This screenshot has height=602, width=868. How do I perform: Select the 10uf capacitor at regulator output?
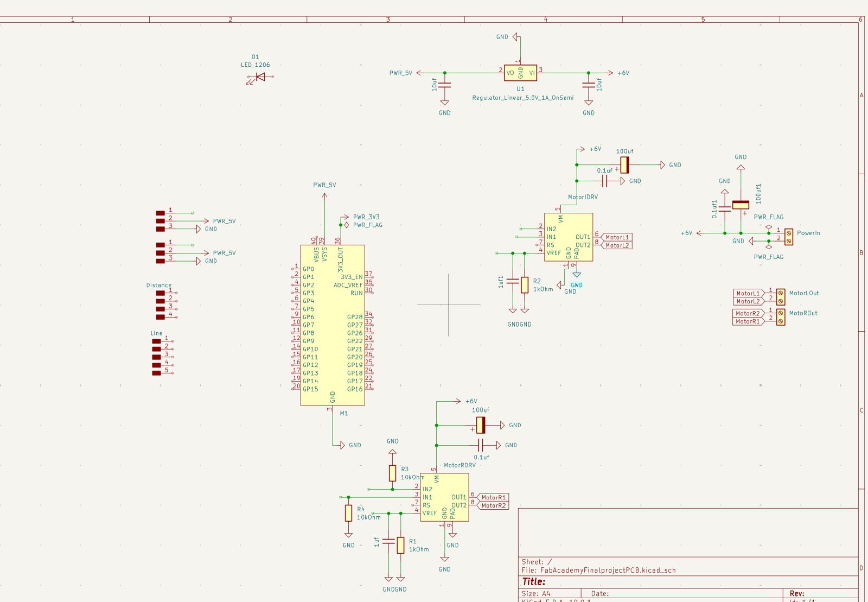pyautogui.click(x=444, y=85)
